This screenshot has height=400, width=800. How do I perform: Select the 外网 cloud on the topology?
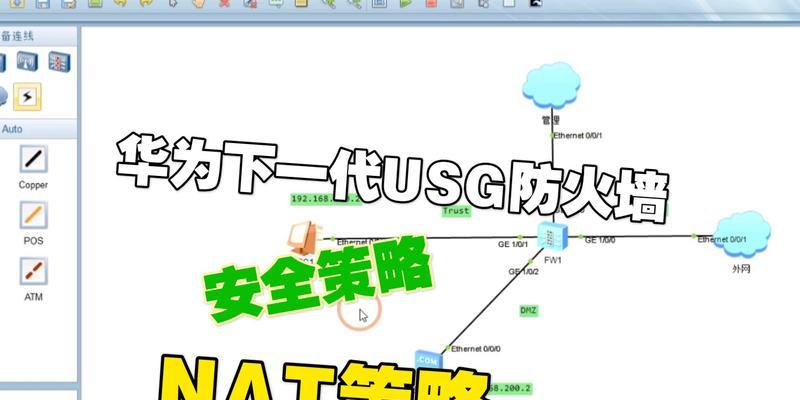(742, 235)
